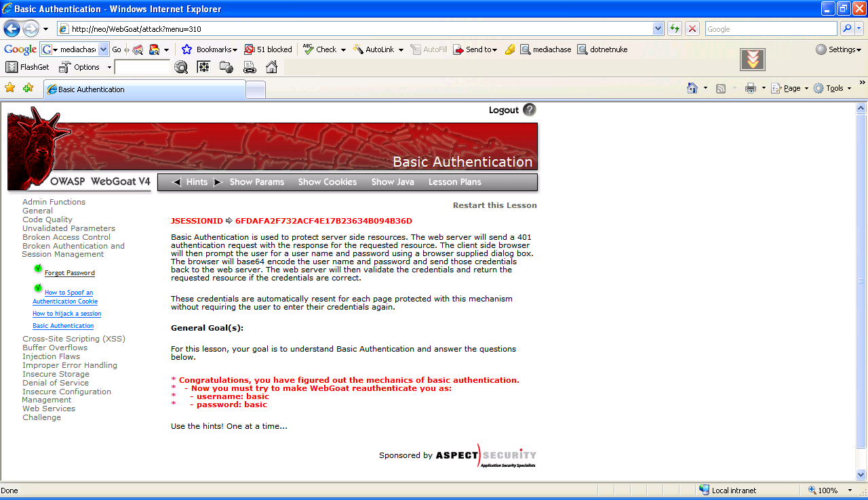Image resolution: width=868 pixels, height=500 pixels.
Task: Click the Add to Favorites icon
Action: click(x=28, y=88)
